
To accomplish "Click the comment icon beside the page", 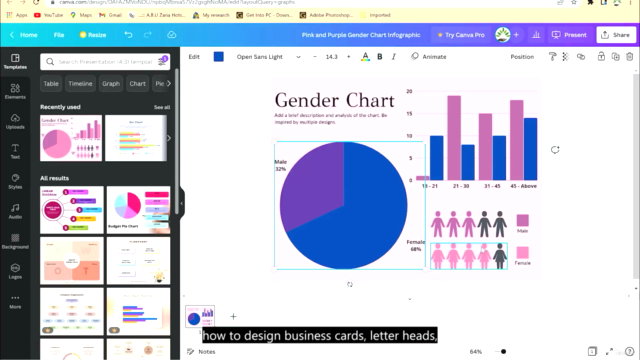I will 555,150.
